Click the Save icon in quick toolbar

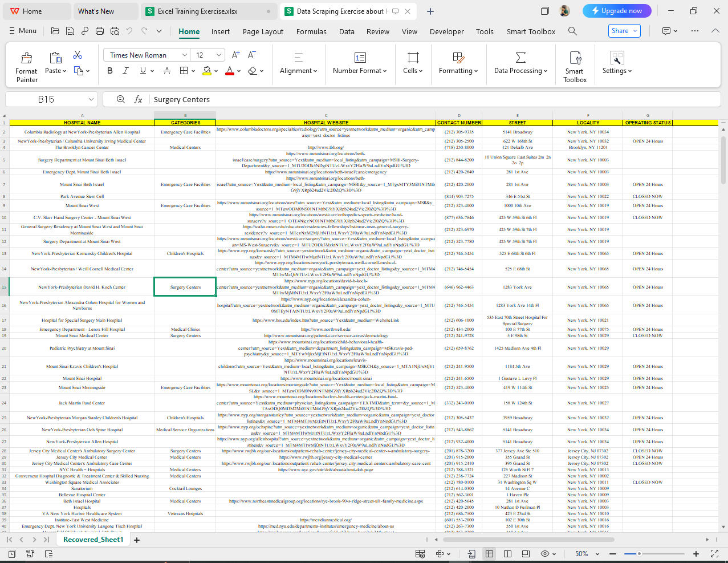[70, 31]
